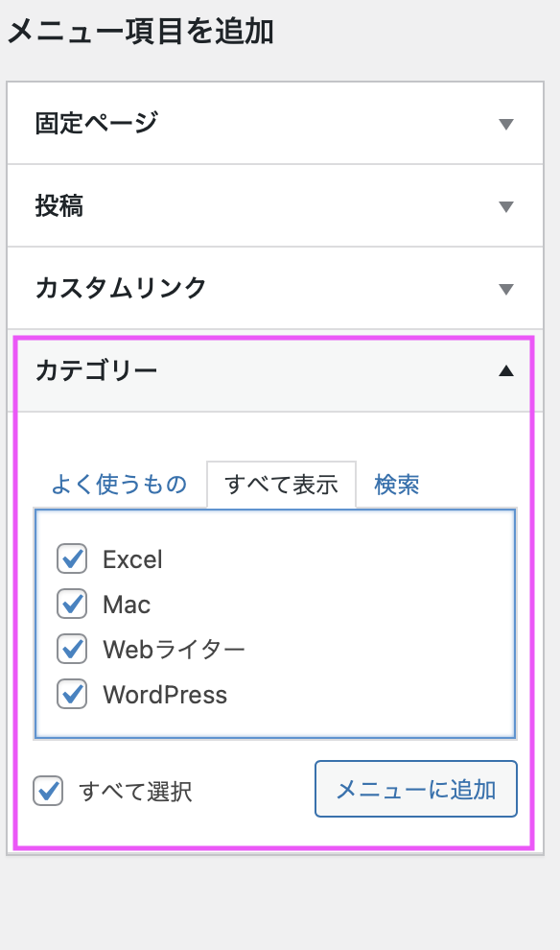Image resolution: width=560 pixels, height=950 pixels.
Task: Expand the 固定ページ section by its title
Action: coord(96,123)
